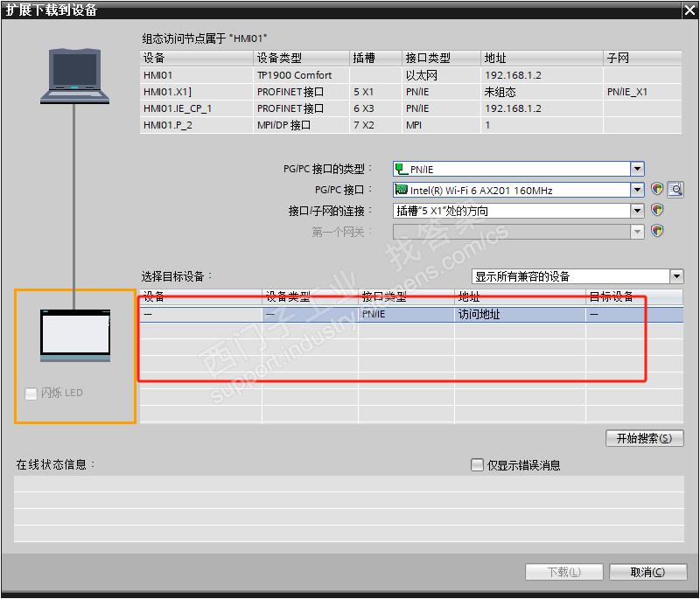This screenshot has height=599, width=700.
Task: Open the PG/PC 接口的类型 dropdown arrow
Action: click(x=637, y=169)
